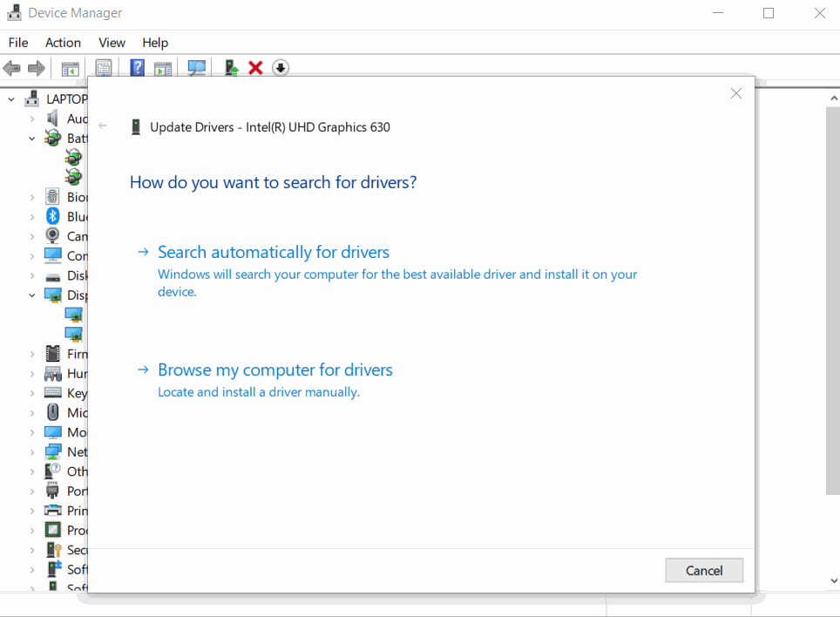Open Help using the blue question mark icon

click(x=137, y=67)
